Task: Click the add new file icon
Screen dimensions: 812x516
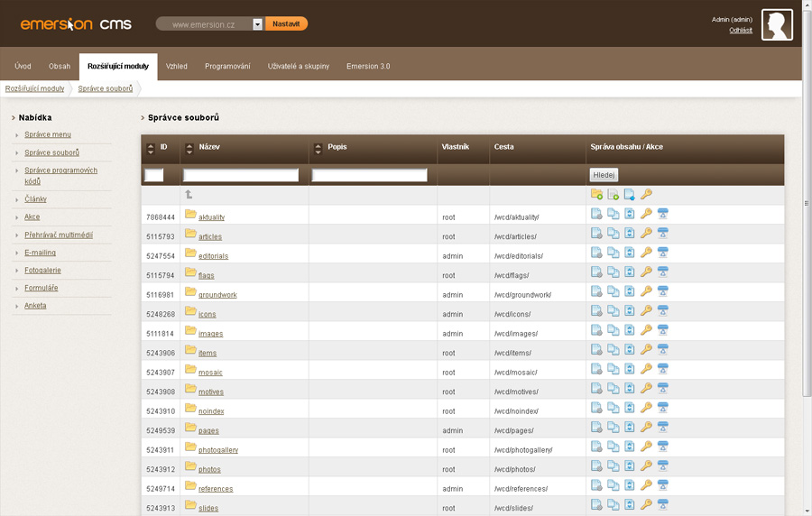Action: (614, 194)
